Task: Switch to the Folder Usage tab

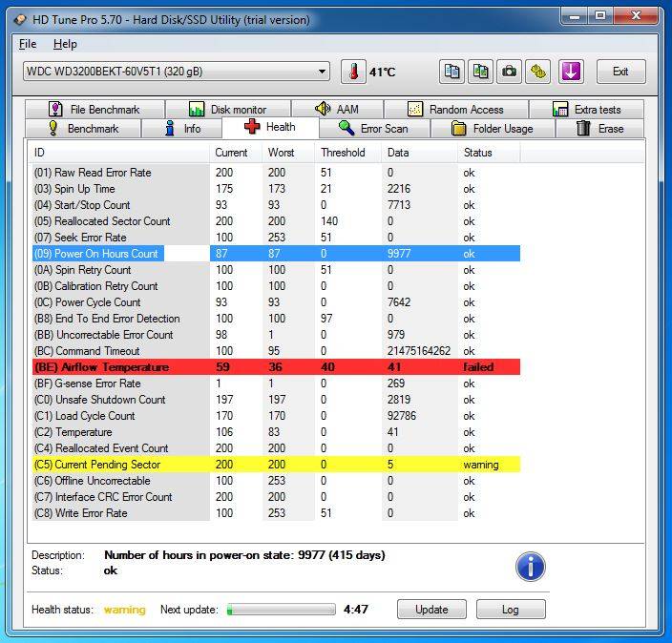Action: (493, 129)
